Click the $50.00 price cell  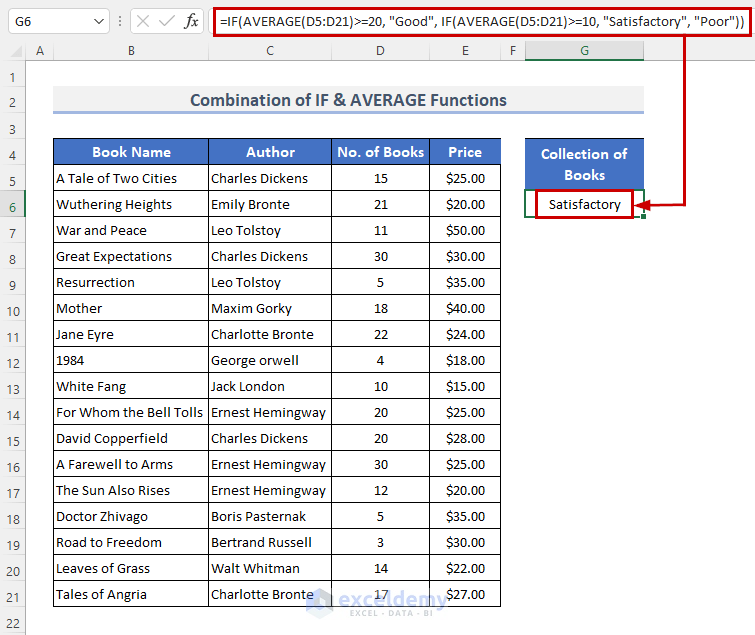(465, 230)
